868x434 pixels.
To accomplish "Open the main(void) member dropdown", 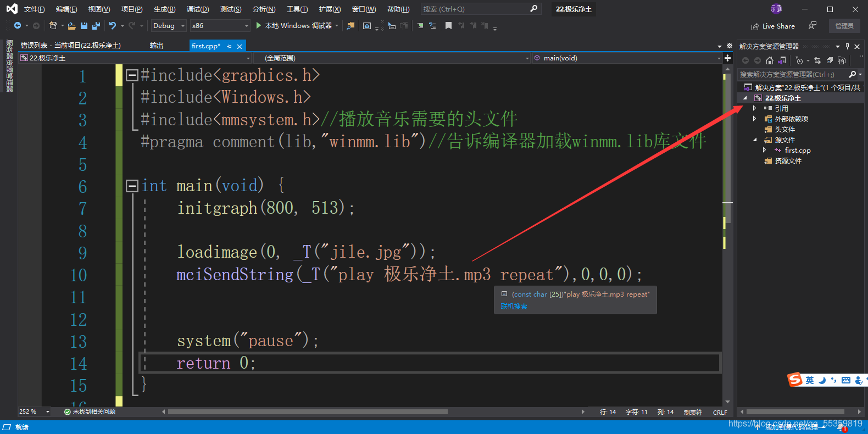I will point(627,58).
